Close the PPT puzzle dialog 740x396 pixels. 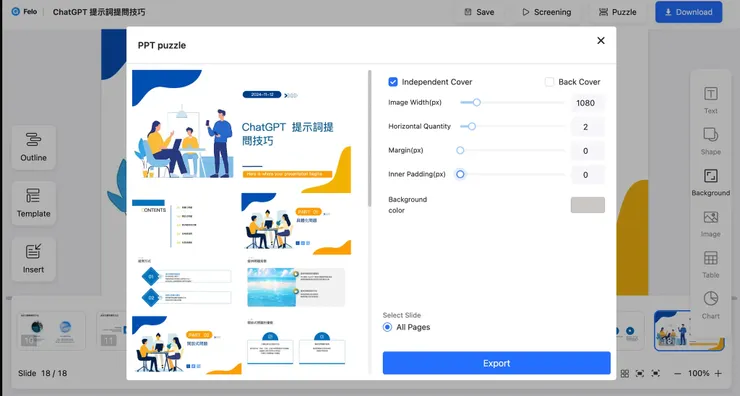tap(601, 41)
